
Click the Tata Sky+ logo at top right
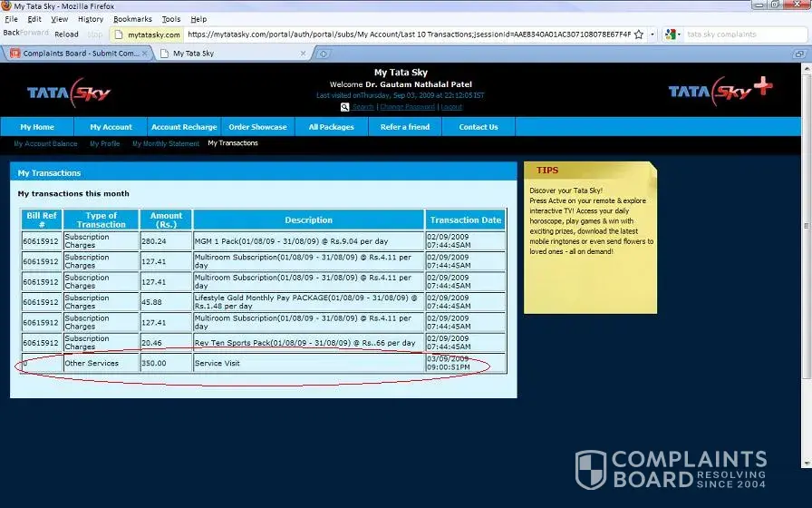[720, 91]
